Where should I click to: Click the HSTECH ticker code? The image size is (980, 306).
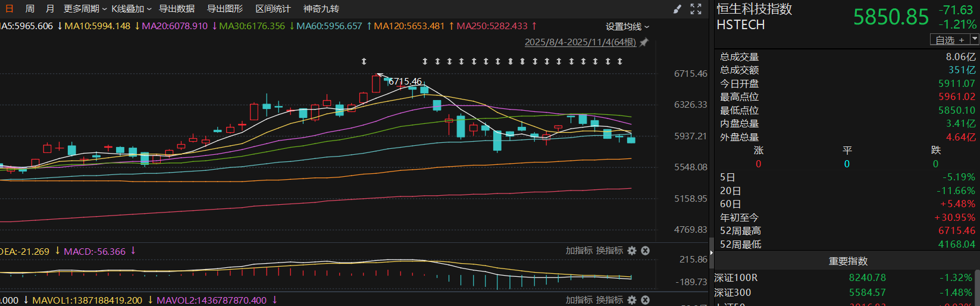[741, 25]
